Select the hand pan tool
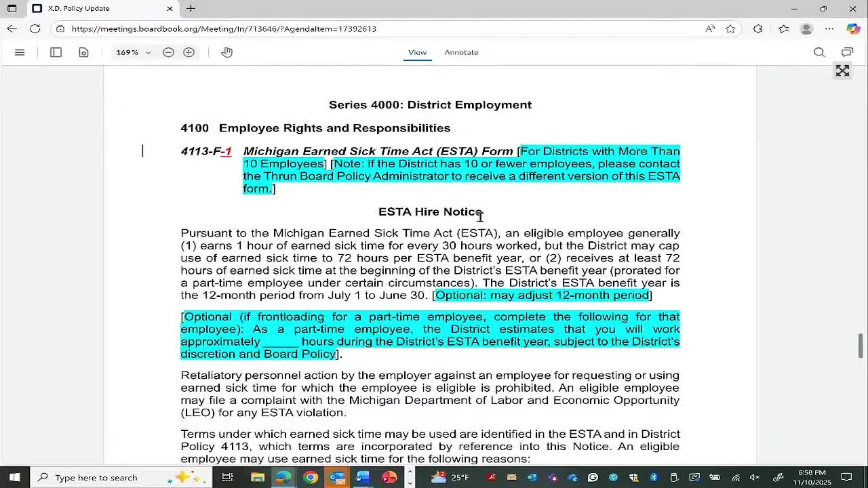 226,52
